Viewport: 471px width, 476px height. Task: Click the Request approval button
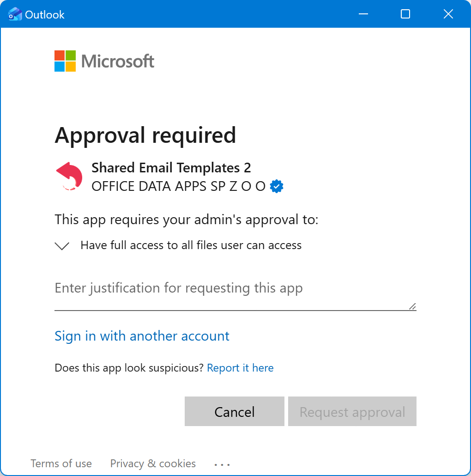(352, 411)
